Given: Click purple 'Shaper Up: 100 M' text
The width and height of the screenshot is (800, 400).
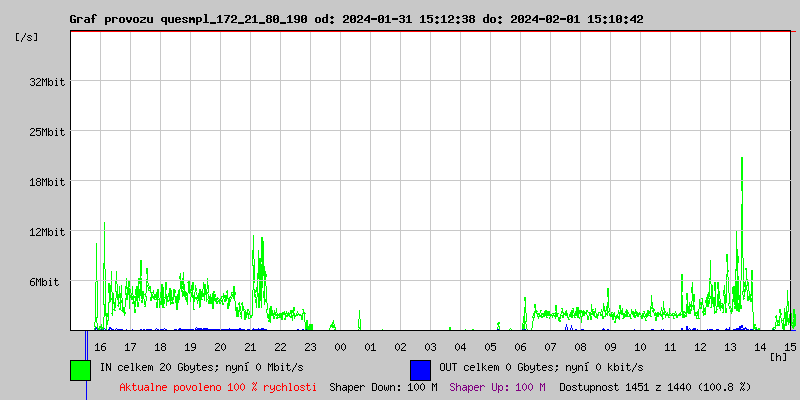Looking at the screenshot, I should point(497,387).
